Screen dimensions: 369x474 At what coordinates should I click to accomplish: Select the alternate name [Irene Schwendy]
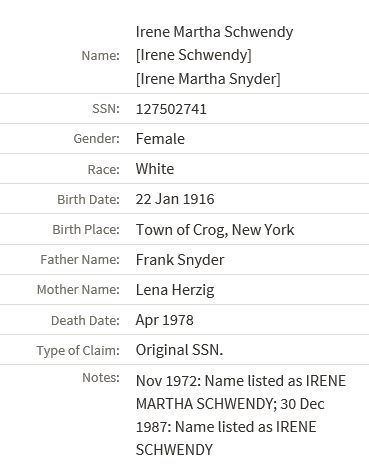[x=194, y=55]
